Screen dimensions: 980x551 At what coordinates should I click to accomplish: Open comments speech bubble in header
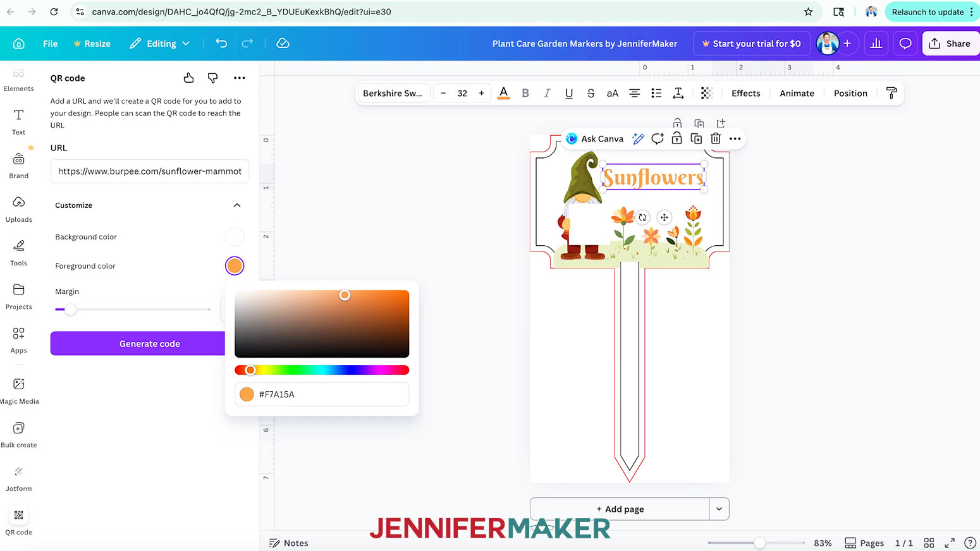(x=905, y=44)
